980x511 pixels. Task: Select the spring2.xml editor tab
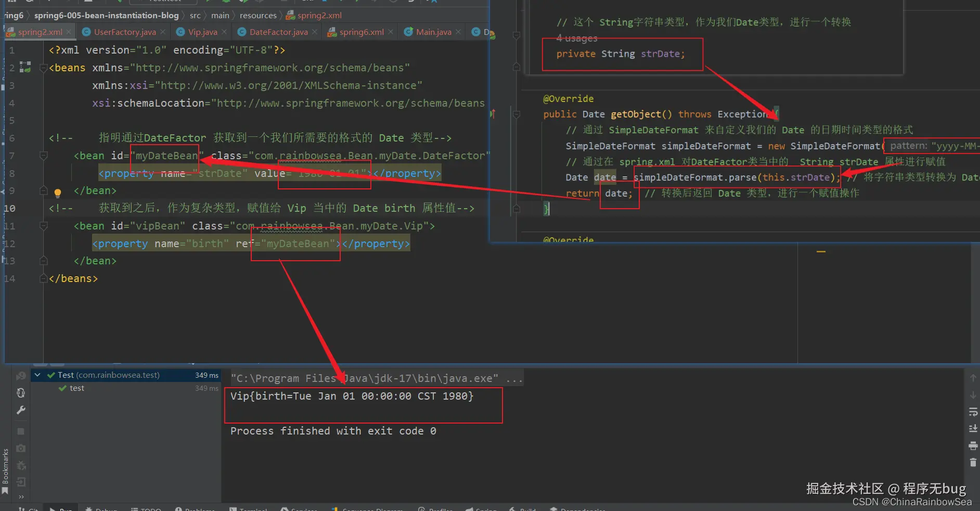(x=40, y=32)
